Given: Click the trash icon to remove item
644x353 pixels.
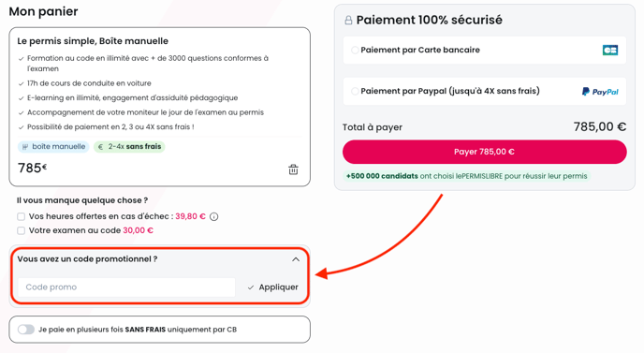Looking at the screenshot, I should coord(293,169).
